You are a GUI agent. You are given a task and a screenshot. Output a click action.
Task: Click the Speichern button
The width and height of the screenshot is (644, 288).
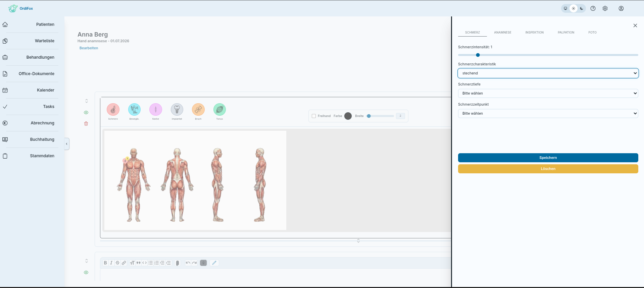tap(548, 158)
